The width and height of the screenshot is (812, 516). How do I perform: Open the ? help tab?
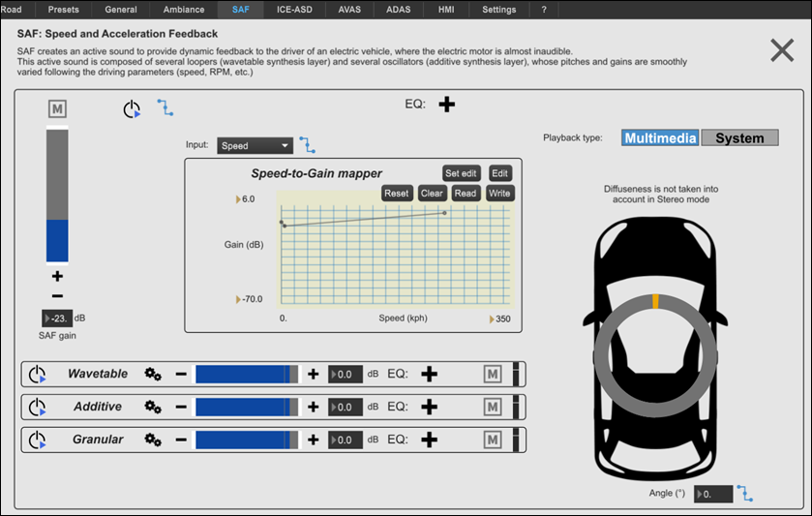pyautogui.click(x=544, y=10)
